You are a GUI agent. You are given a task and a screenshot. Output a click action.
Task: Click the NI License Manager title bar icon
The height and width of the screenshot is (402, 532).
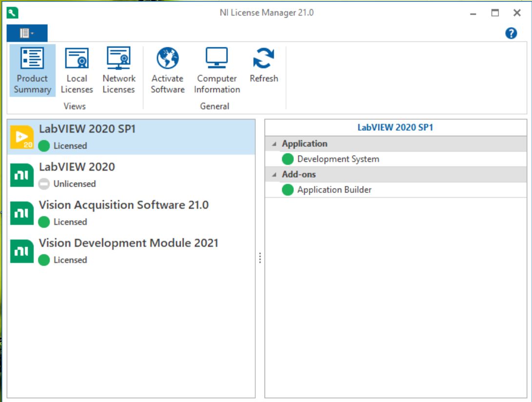12,13
